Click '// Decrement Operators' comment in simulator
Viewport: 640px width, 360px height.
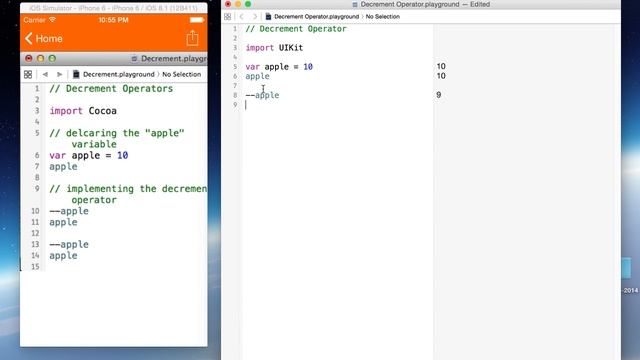111,89
